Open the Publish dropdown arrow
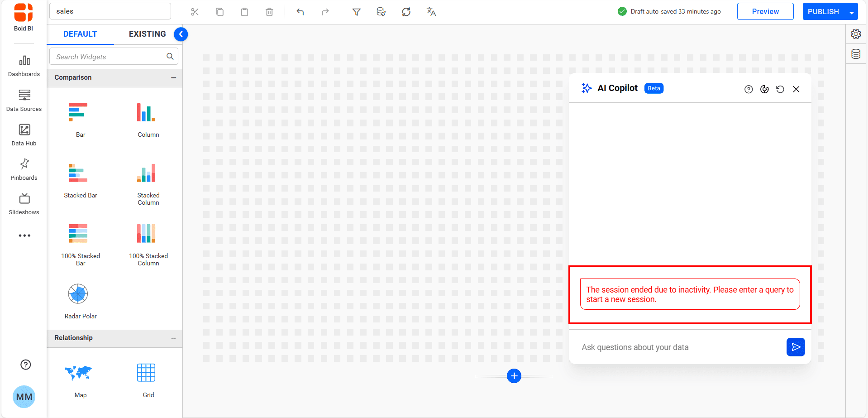The height and width of the screenshot is (418, 868). [849, 11]
